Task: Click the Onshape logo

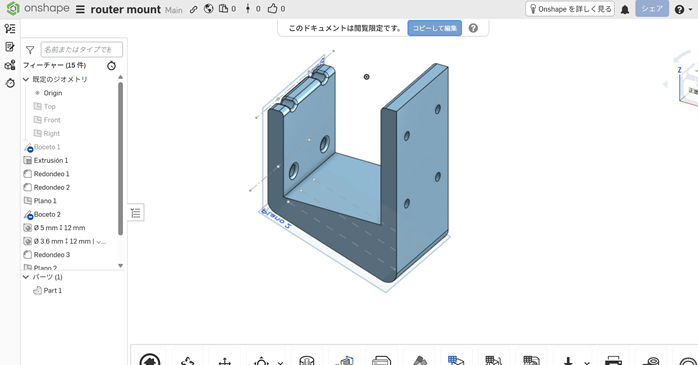Action: coord(38,8)
